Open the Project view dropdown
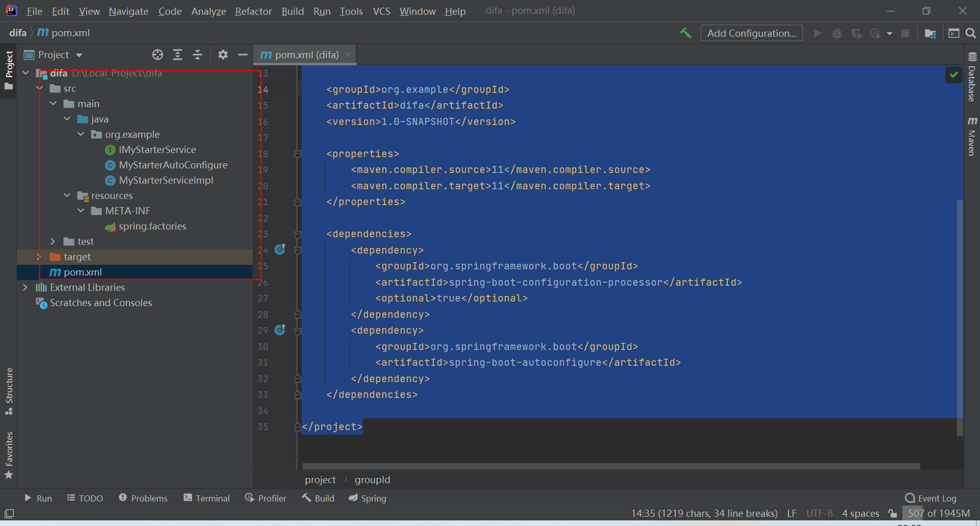This screenshot has width=980, height=526. (x=53, y=55)
